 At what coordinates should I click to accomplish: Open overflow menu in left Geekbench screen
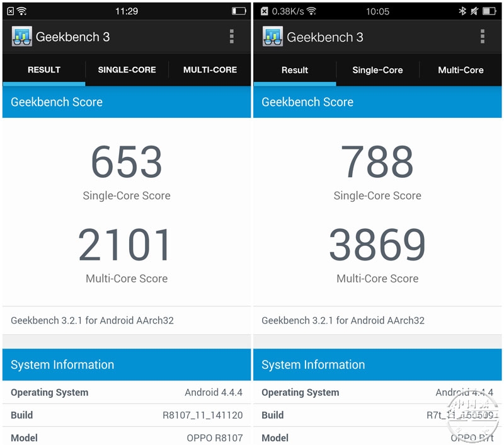click(x=231, y=37)
